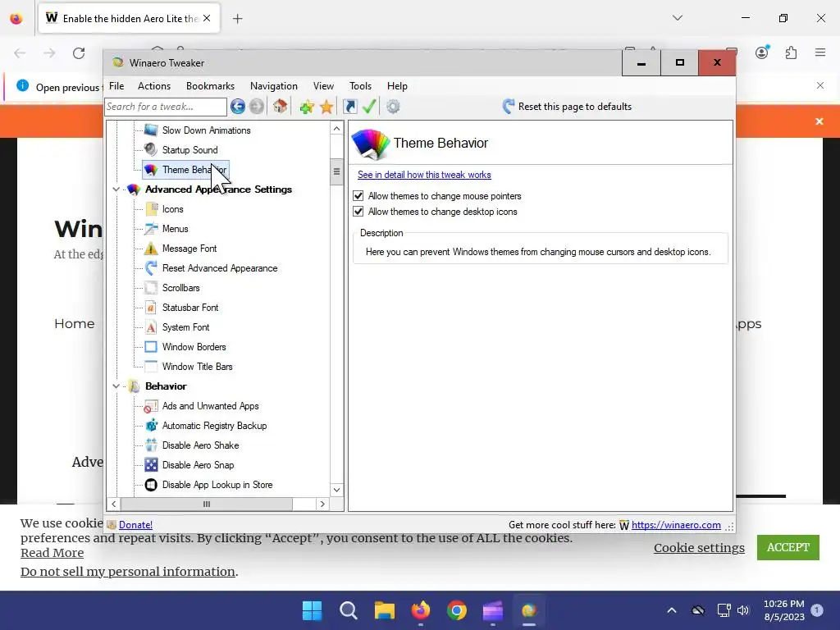Click the green checkmark toolbar icon
The height and width of the screenshot is (630, 840).
coord(369,107)
